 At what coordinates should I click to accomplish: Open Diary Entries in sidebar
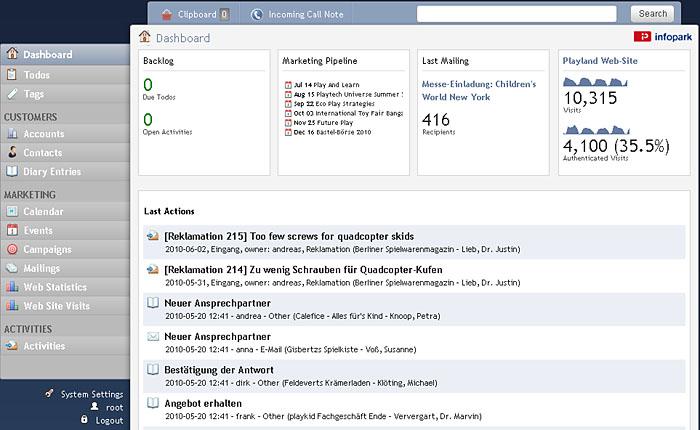click(65, 171)
